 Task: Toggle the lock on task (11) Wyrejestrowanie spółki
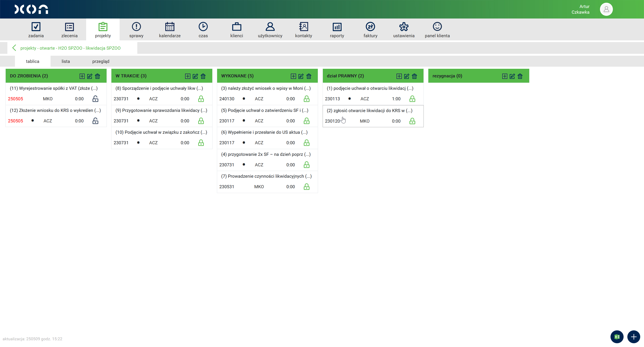point(95,99)
